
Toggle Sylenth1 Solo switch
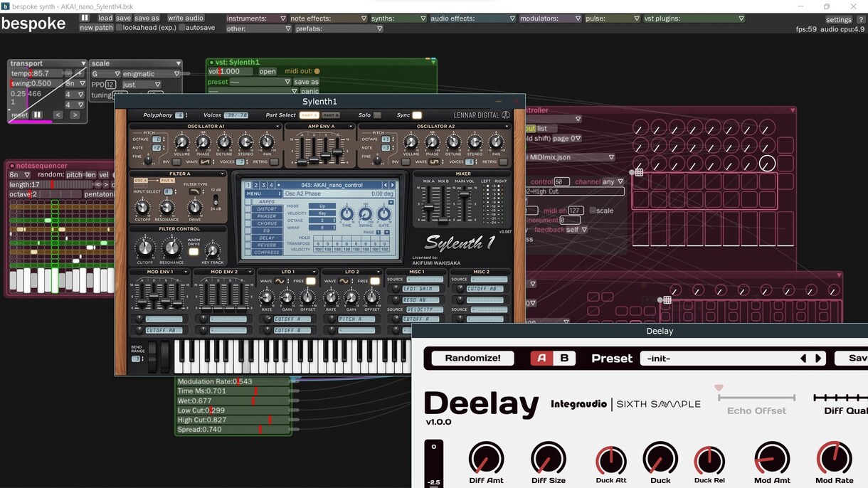coord(377,115)
